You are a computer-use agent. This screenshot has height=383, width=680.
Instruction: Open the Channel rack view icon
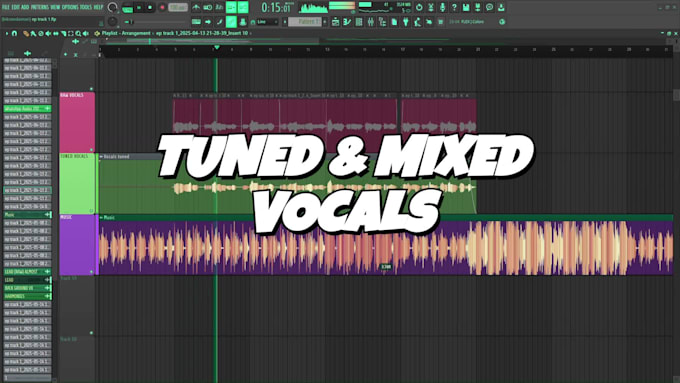(359, 22)
